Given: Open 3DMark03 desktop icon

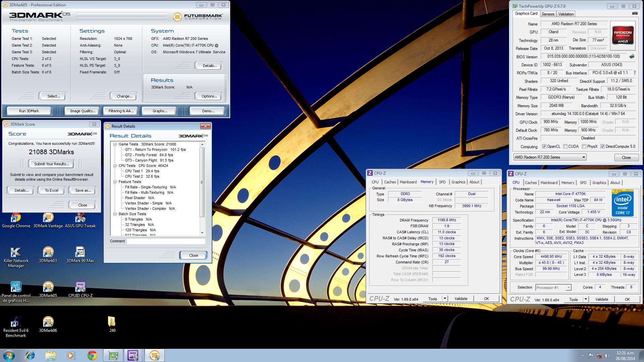Looking at the screenshot, I should [x=48, y=255].
